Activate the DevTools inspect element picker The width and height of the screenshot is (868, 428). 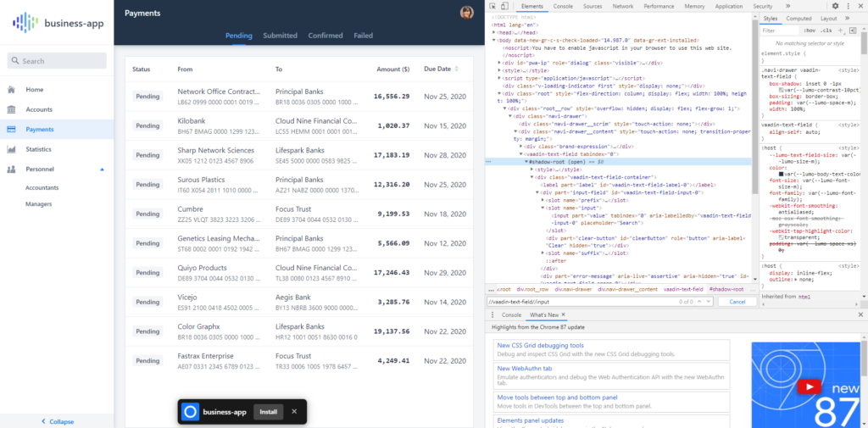[493, 6]
